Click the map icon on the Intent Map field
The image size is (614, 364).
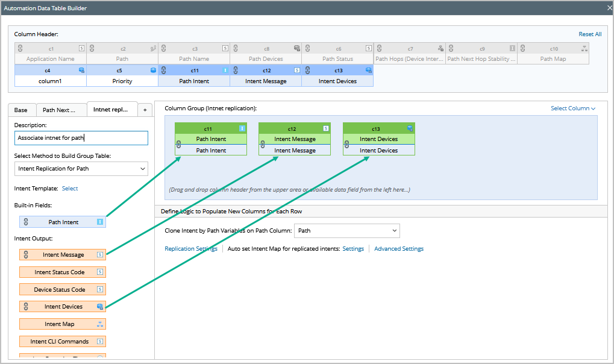click(x=100, y=324)
